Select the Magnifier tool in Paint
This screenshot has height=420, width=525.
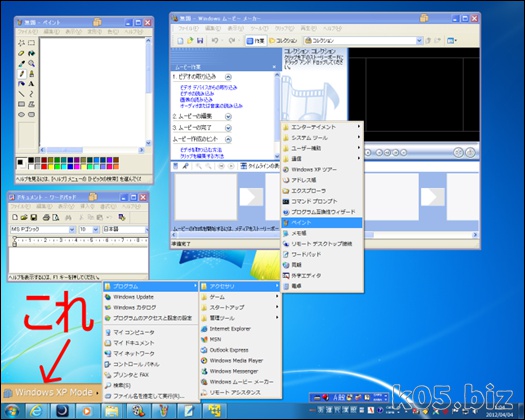31,63
